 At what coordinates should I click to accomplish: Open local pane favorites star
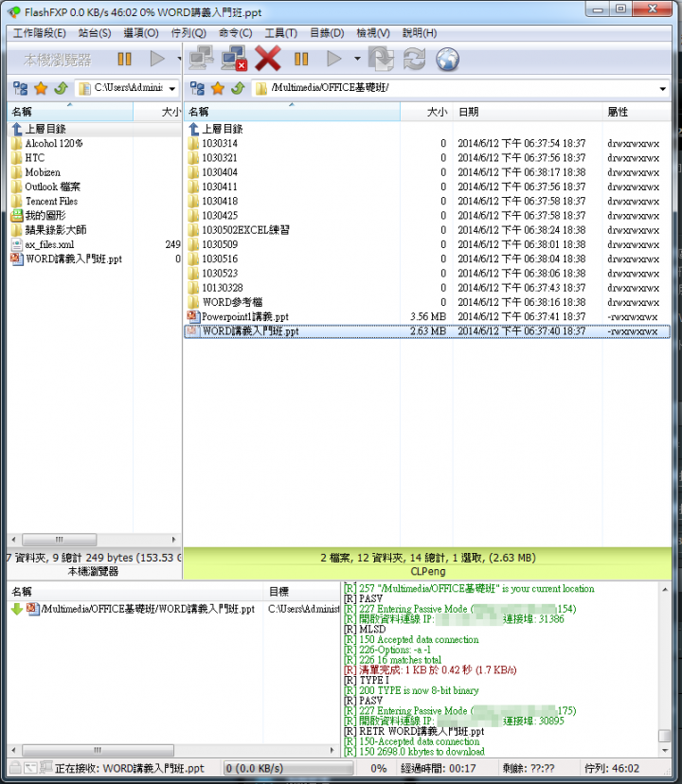pyautogui.click(x=41, y=88)
